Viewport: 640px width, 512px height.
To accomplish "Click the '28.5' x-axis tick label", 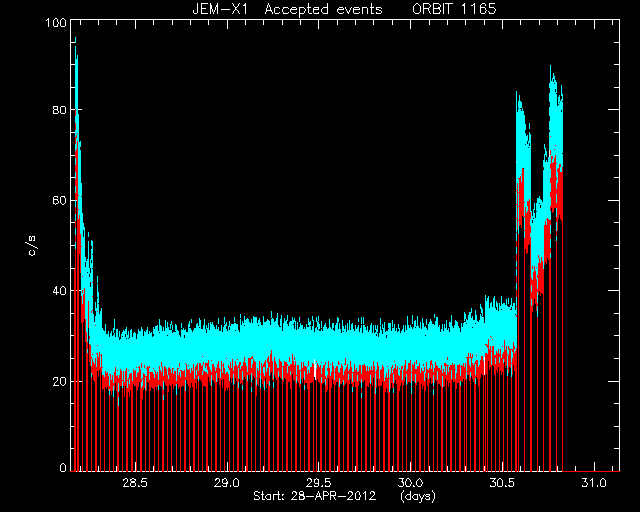I will 135,483.
